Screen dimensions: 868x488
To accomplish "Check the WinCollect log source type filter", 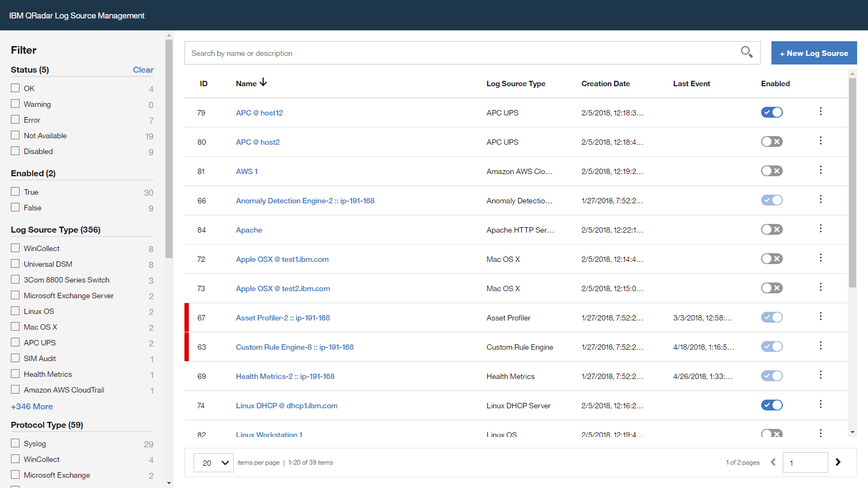I will pos(15,248).
